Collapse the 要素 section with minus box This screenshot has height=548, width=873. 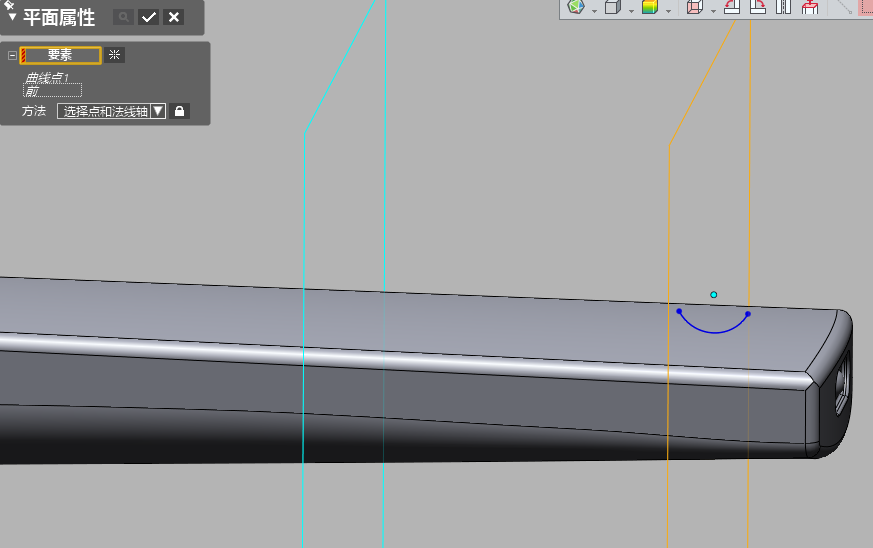click(x=12, y=55)
